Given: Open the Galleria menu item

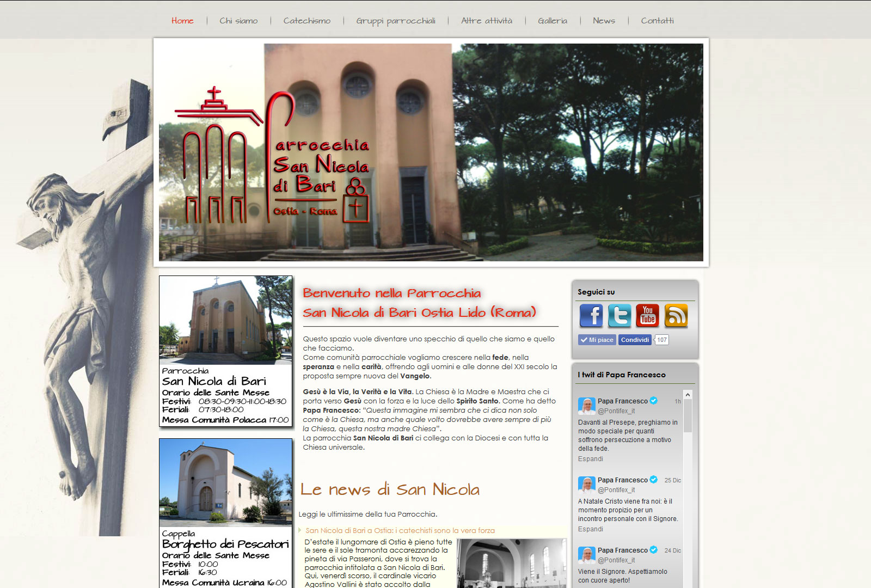Looking at the screenshot, I should 553,21.
